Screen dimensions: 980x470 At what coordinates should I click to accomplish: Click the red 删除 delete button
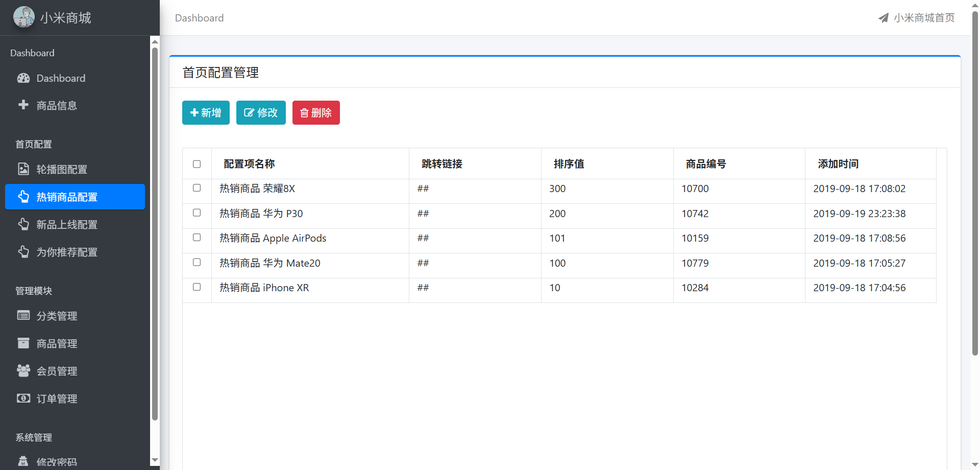316,112
